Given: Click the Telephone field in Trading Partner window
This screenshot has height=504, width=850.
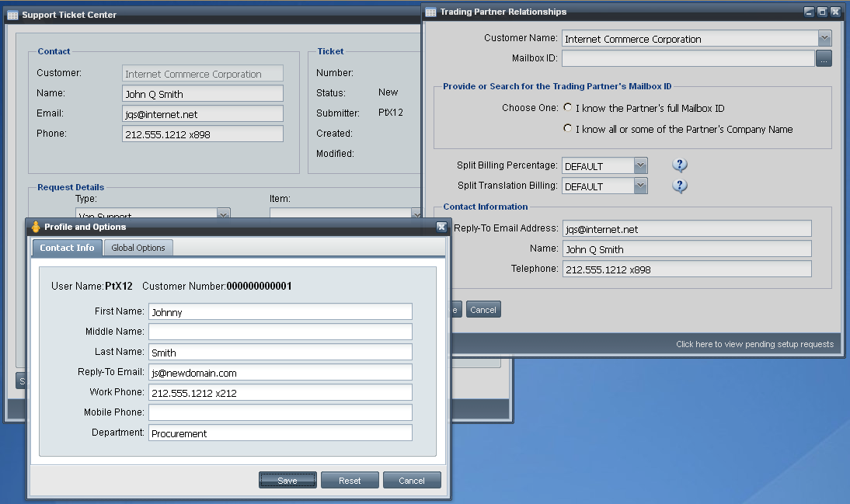Looking at the screenshot, I should pos(687,269).
